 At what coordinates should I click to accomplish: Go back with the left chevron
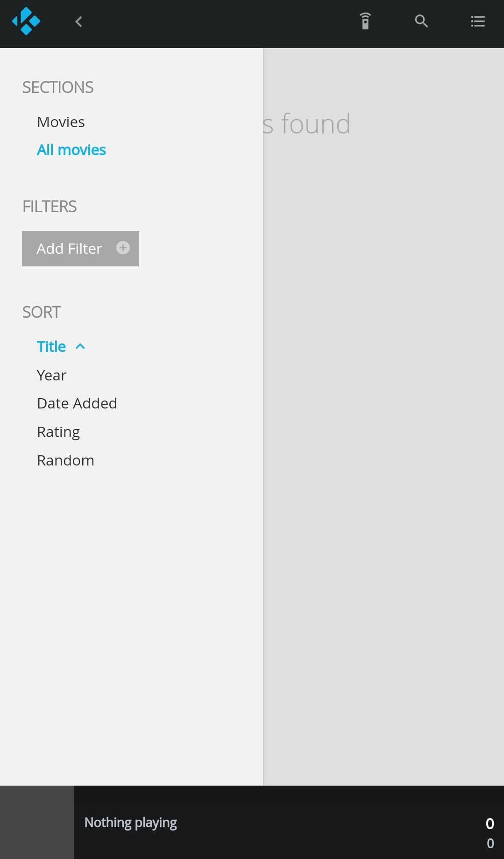click(78, 21)
